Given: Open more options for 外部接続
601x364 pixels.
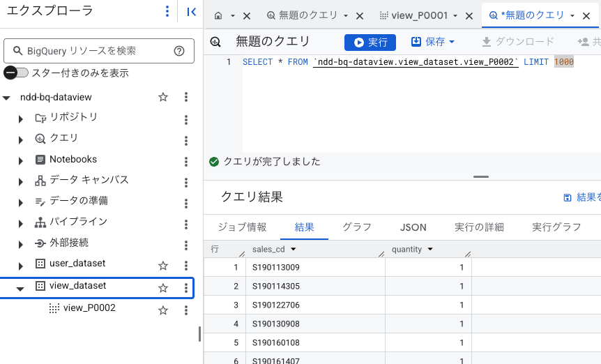Looking at the screenshot, I should 186,245.
